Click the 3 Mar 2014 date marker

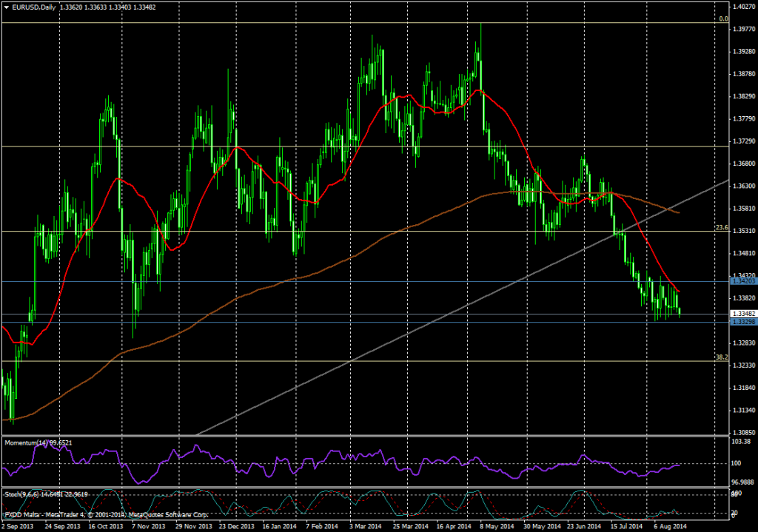click(366, 526)
